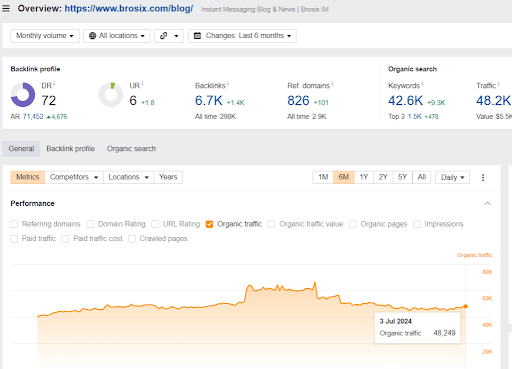Set the chart range to 1M

pyautogui.click(x=323, y=177)
